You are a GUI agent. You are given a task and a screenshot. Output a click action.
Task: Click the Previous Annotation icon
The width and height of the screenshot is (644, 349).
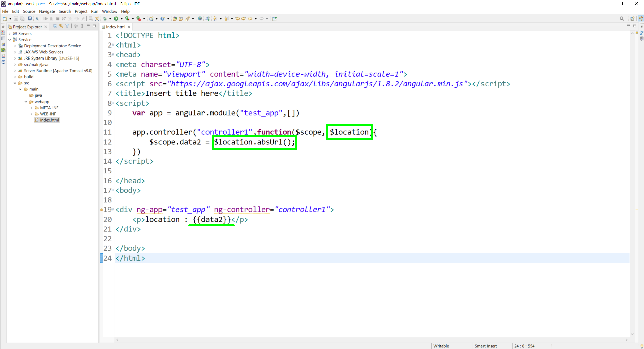click(x=226, y=19)
